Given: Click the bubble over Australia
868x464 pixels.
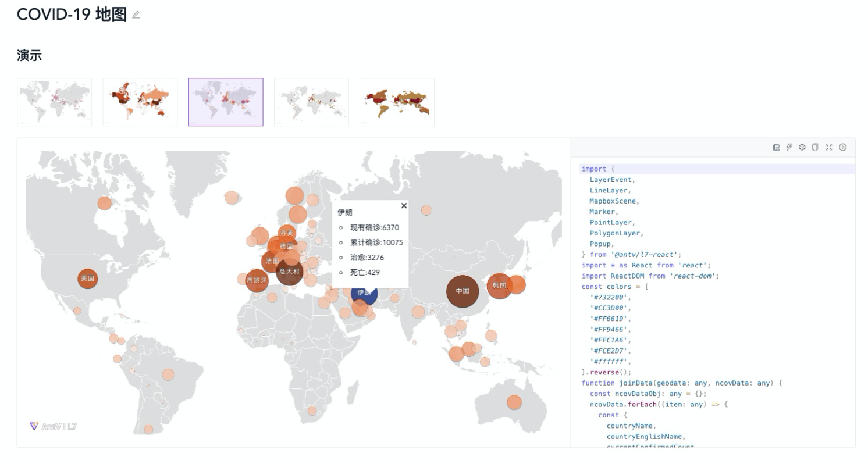Looking at the screenshot, I should pos(514,402).
